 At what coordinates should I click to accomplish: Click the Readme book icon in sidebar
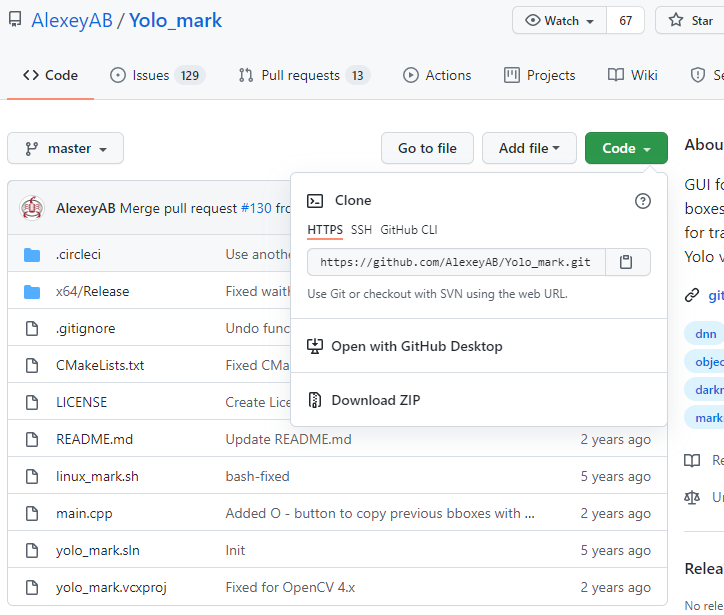coord(692,460)
